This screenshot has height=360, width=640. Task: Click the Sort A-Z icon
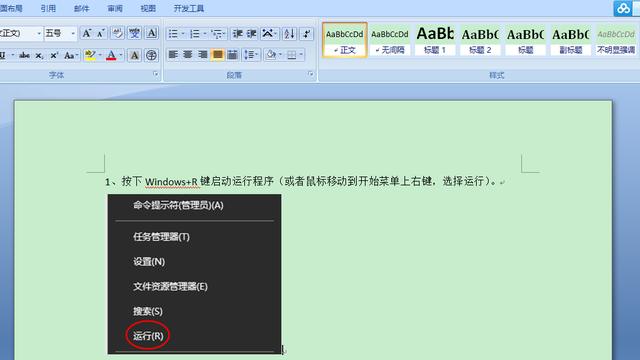(x=289, y=34)
